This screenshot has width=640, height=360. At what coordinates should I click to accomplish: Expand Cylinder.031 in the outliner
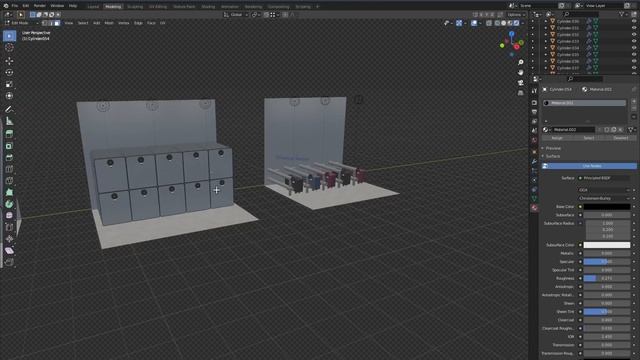point(546,28)
